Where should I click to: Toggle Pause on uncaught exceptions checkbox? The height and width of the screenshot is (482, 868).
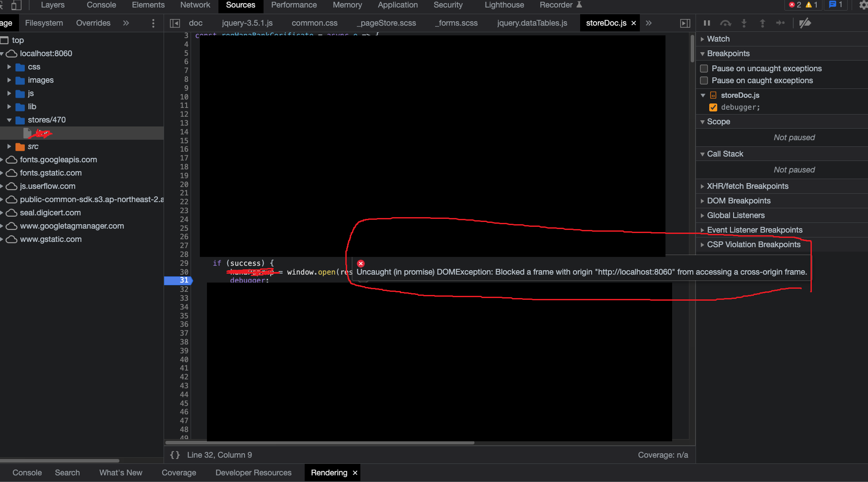pyautogui.click(x=704, y=68)
